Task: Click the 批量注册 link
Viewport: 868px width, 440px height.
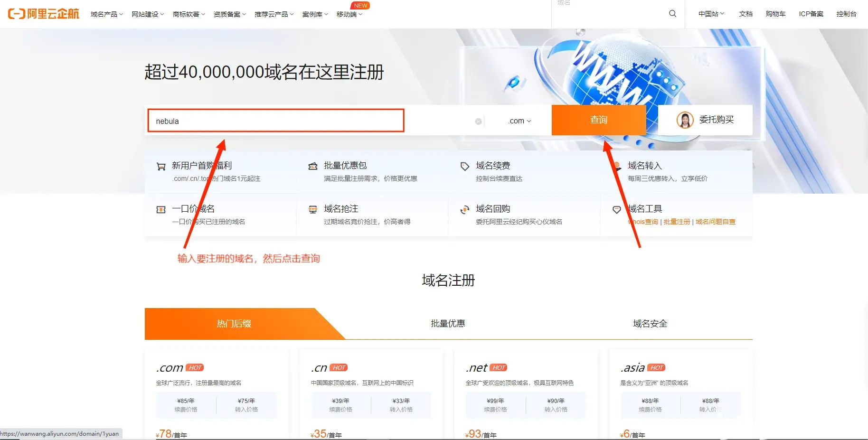Action: coord(677,222)
